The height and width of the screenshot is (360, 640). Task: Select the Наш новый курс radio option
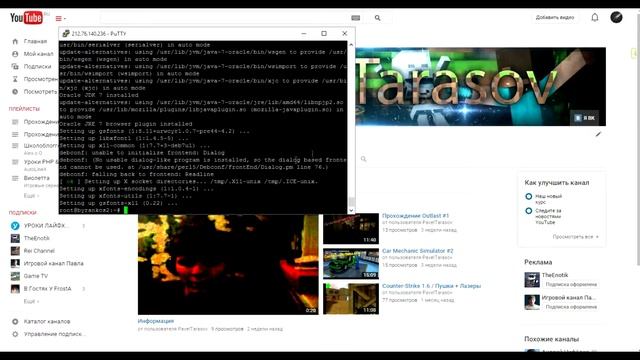click(x=529, y=196)
